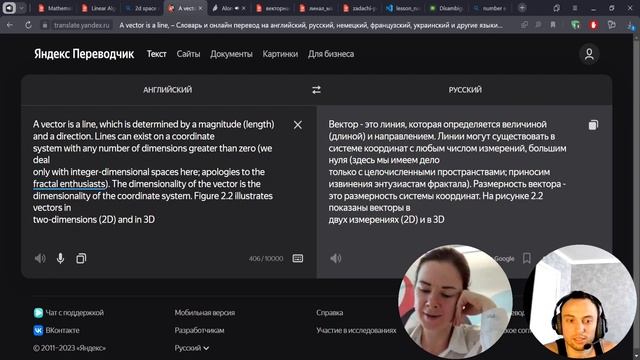Click the Yandex browser logo button

9,8
